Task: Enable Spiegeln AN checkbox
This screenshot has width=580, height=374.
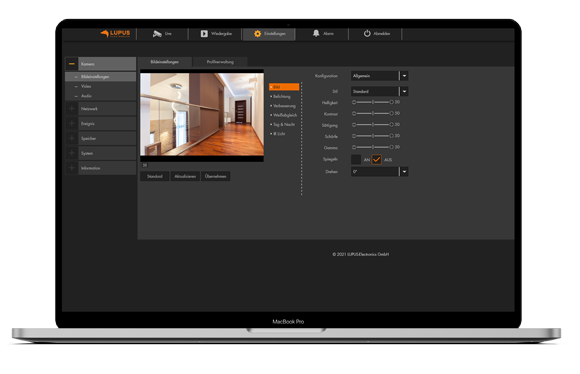Action: click(x=356, y=159)
